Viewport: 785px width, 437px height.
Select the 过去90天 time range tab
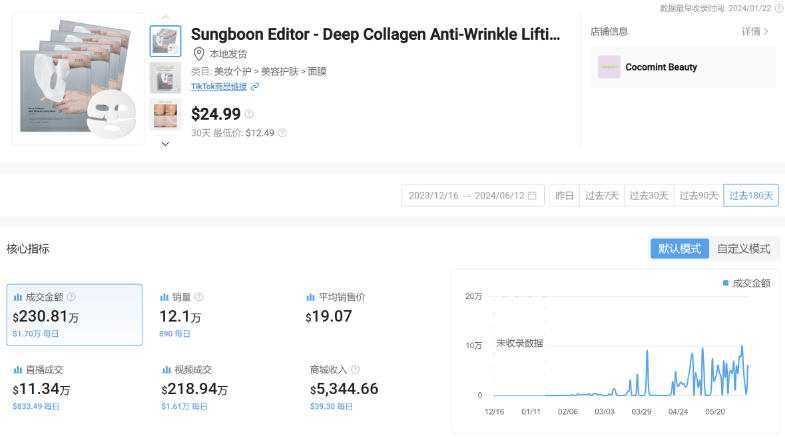pyautogui.click(x=698, y=196)
